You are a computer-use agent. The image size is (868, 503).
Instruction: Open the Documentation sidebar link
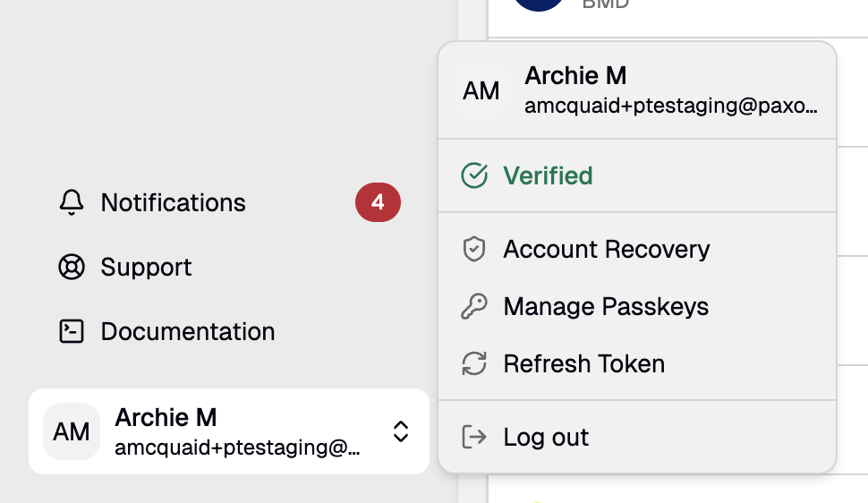click(x=229, y=331)
